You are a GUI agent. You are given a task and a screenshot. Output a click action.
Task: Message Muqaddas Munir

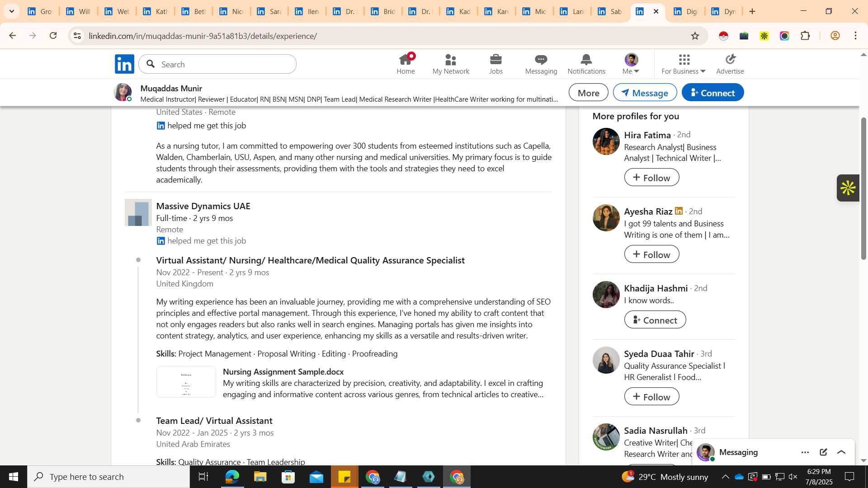(645, 93)
